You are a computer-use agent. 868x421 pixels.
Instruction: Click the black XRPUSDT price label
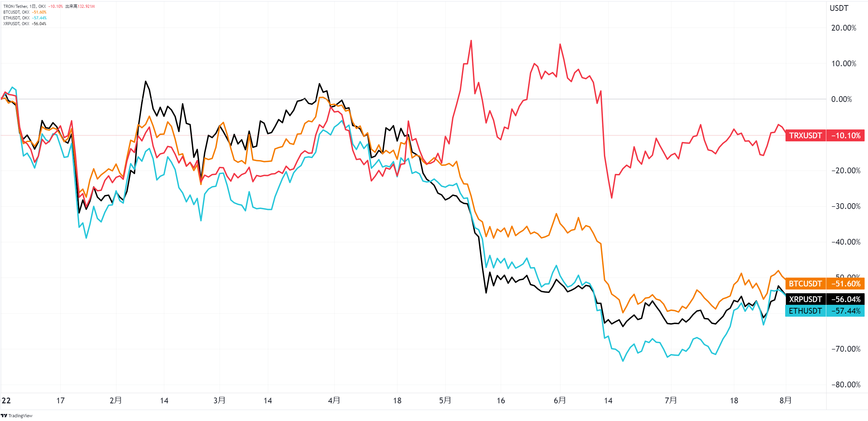pos(805,299)
